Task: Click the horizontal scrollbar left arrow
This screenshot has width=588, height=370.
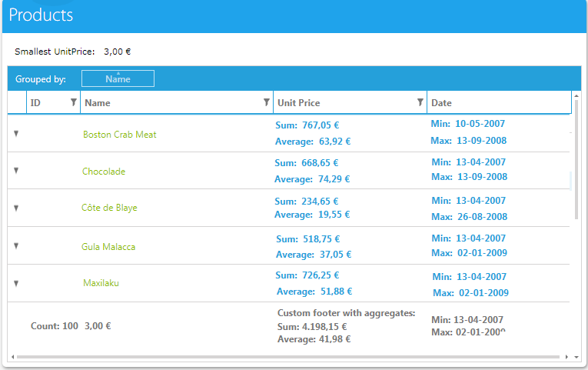Action: coord(13,357)
